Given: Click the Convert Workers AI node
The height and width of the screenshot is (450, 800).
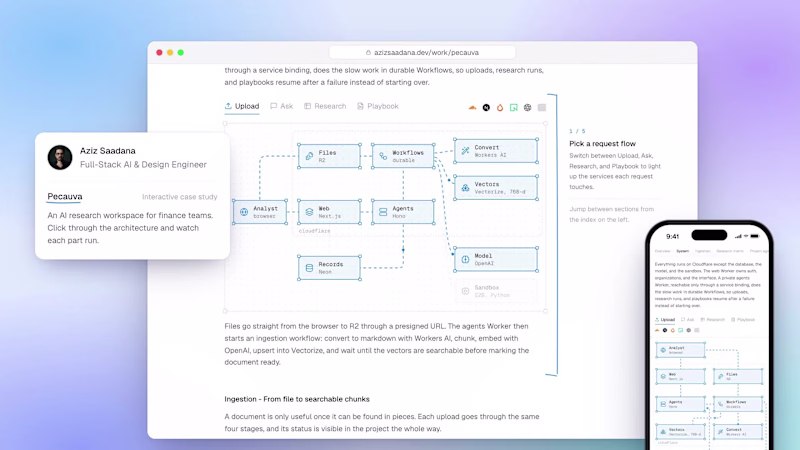Looking at the screenshot, I should (x=496, y=151).
